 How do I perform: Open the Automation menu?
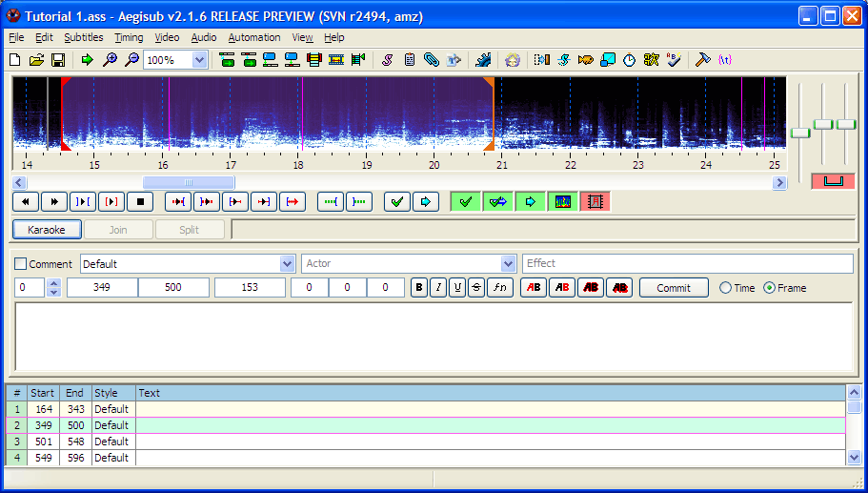point(254,38)
